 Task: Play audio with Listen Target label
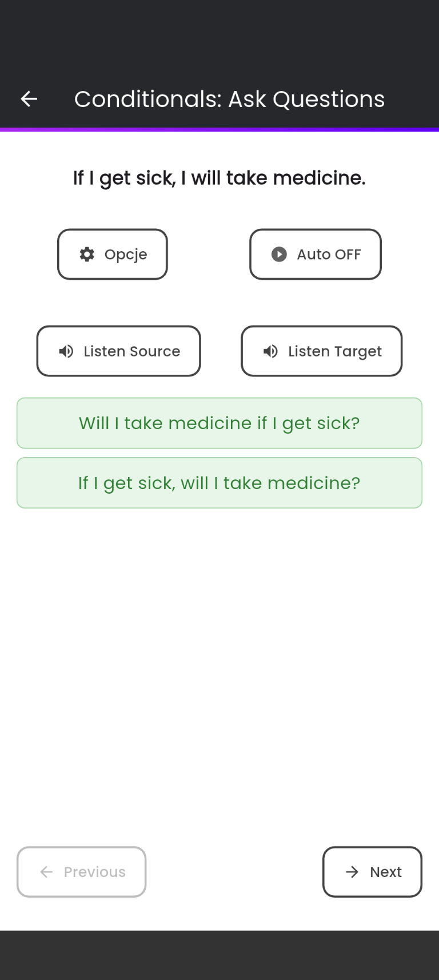(334, 351)
